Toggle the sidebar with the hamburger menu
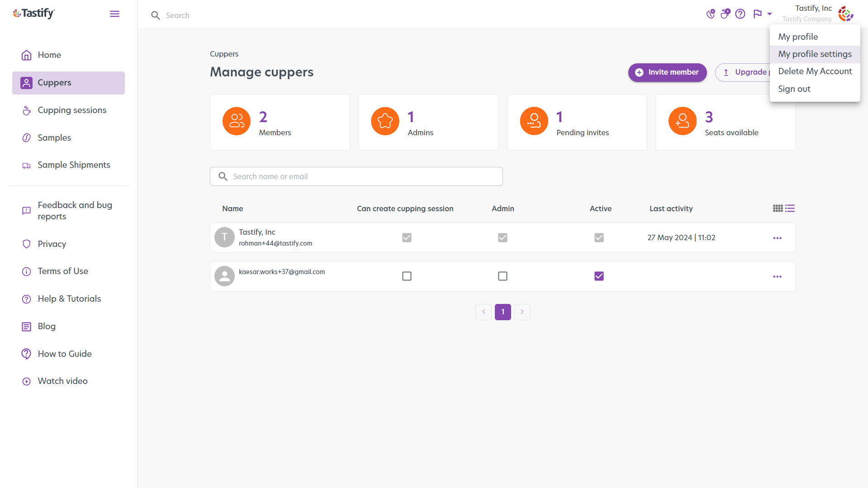The height and width of the screenshot is (488, 868). pyautogui.click(x=114, y=14)
